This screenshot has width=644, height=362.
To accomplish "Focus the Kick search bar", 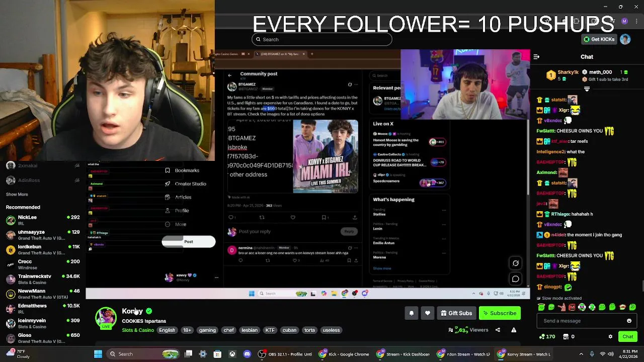I will [322, 39].
